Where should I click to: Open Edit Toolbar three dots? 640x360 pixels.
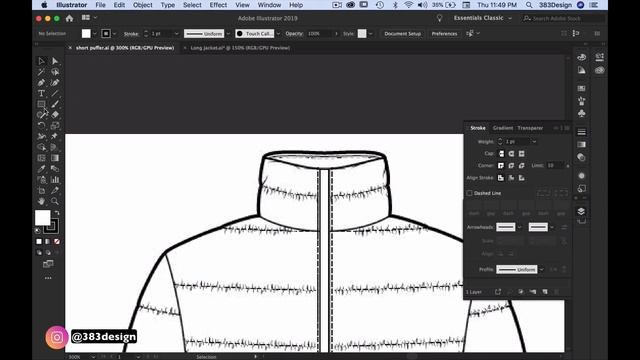point(48,278)
